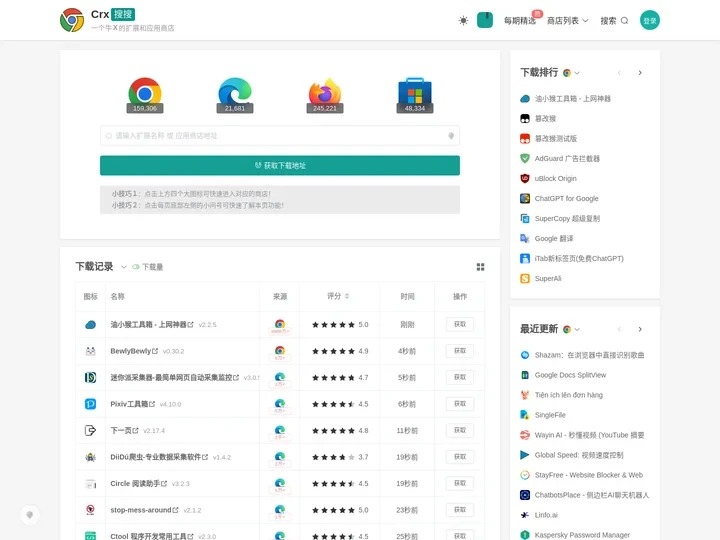The height and width of the screenshot is (540, 720).
Task: Open 油小猴工具箱 icon in download ranking
Action: pos(525,99)
